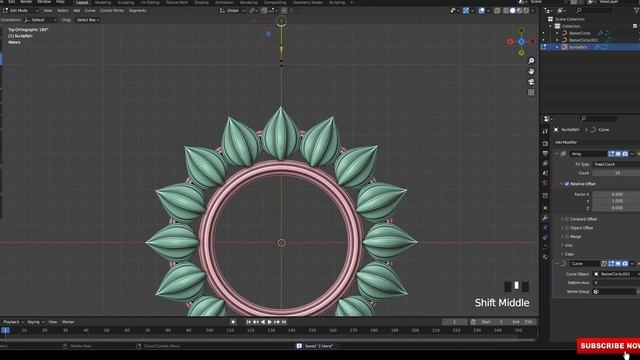Click the Factor Y value field
Viewport: 640px width, 360px height.
coord(616,201)
